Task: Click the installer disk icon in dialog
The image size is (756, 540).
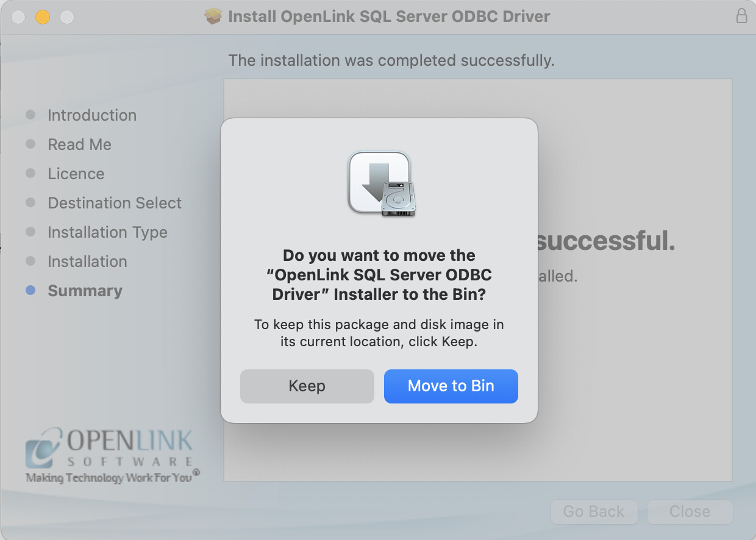Action: 382,183
